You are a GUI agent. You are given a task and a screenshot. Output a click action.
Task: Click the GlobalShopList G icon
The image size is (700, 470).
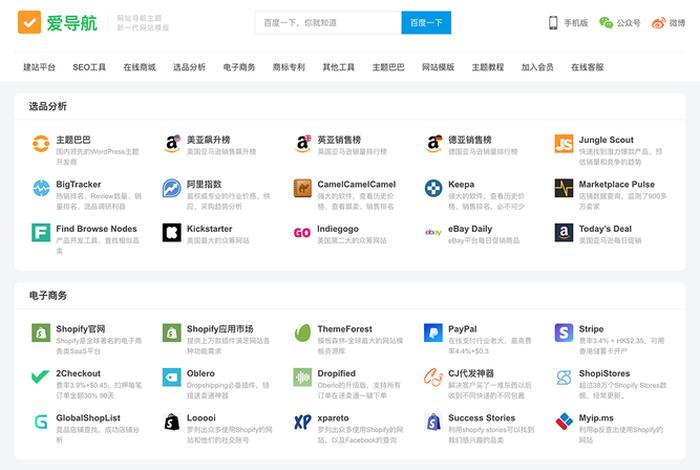pos(41,422)
